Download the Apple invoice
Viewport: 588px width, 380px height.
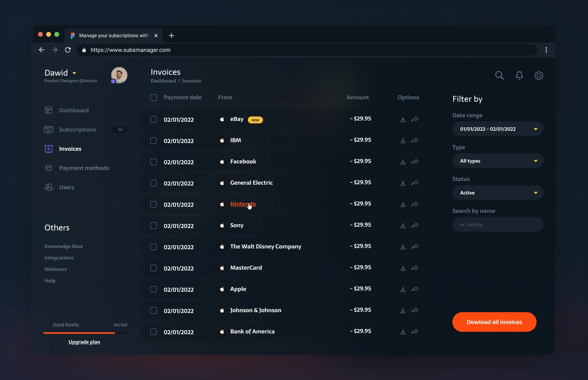pos(403,289)
